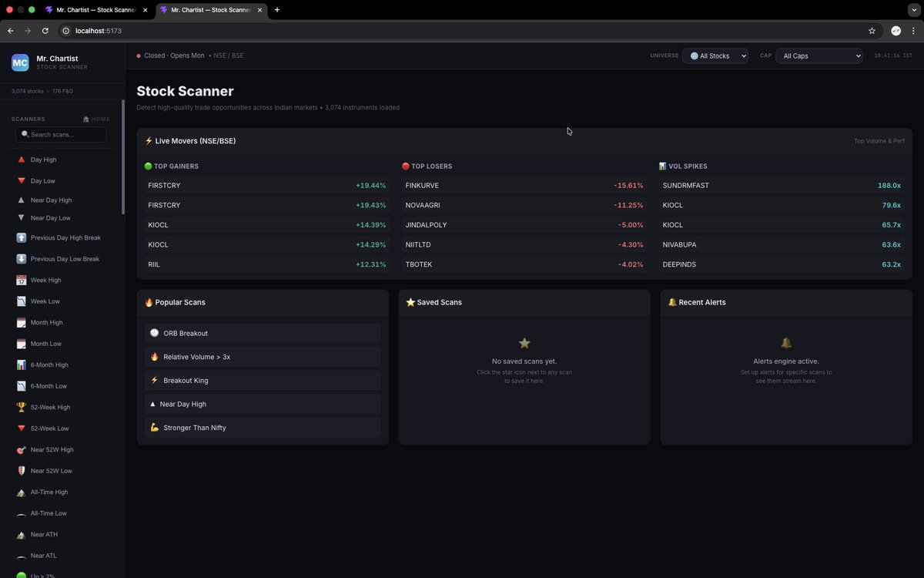The image size is (924, 578).
Task: Click the sidebar scrollbar
Action: [122, 157]
